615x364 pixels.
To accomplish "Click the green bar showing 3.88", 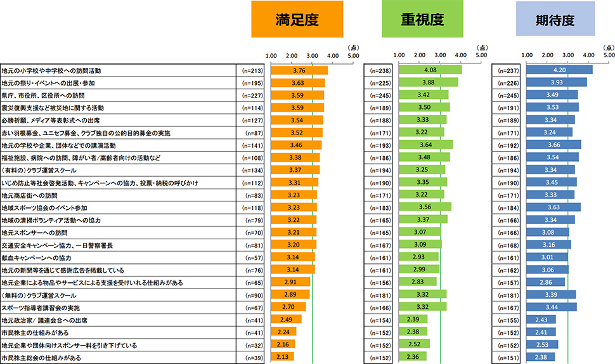I will 429,82.
